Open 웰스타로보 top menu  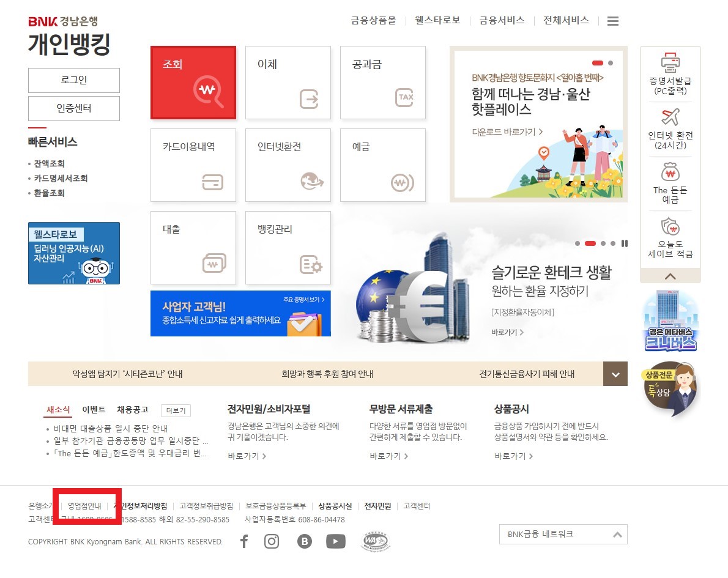coord(437,20)
